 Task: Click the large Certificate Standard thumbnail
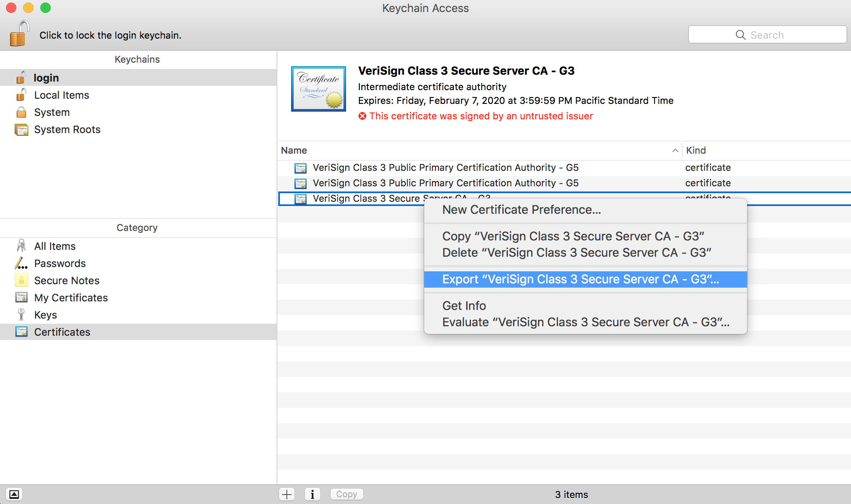point(319,89)
